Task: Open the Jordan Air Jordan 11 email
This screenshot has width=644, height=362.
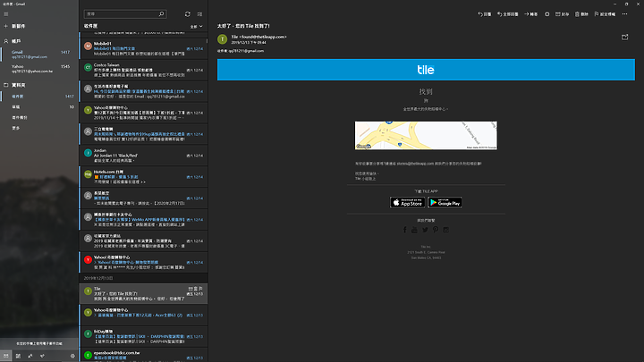Action: 144,156
